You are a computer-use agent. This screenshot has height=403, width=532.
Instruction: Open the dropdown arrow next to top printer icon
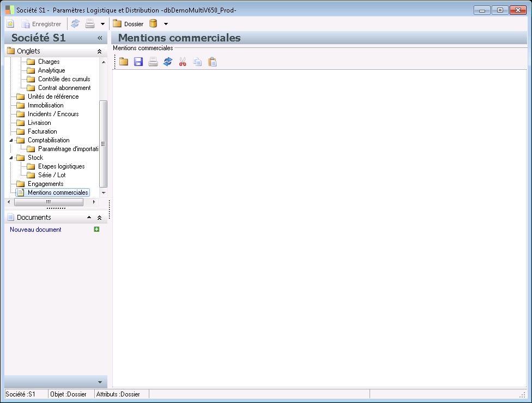point(102,24)
